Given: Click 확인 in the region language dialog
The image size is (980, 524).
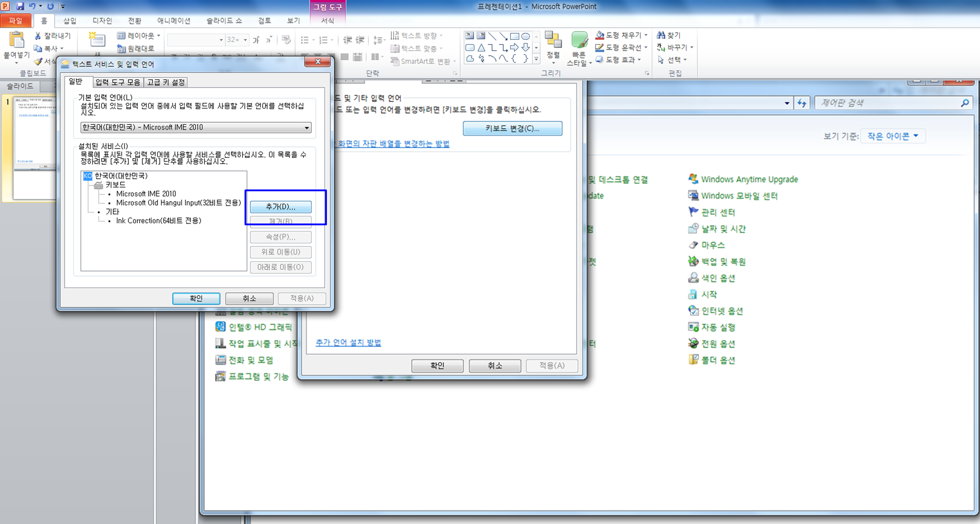Looking at the screenshot, I should pyautogui.click(x=437, y=366).
